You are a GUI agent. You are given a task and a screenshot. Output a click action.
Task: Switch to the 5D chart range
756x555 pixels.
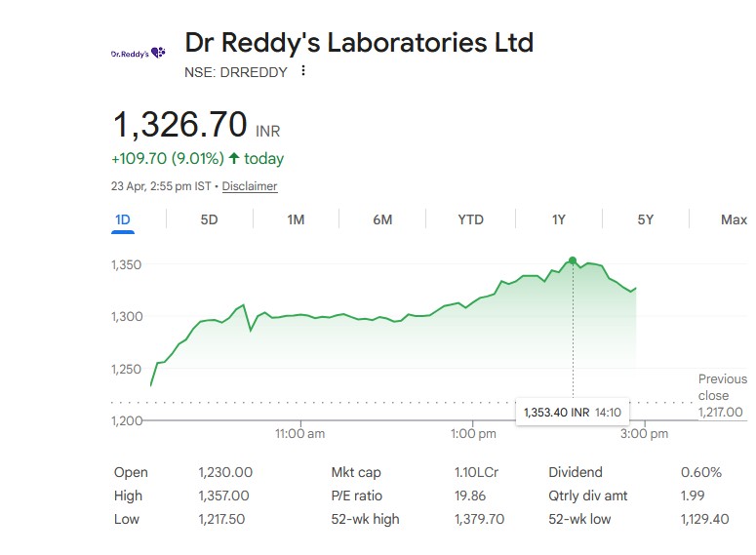(209, 219)
